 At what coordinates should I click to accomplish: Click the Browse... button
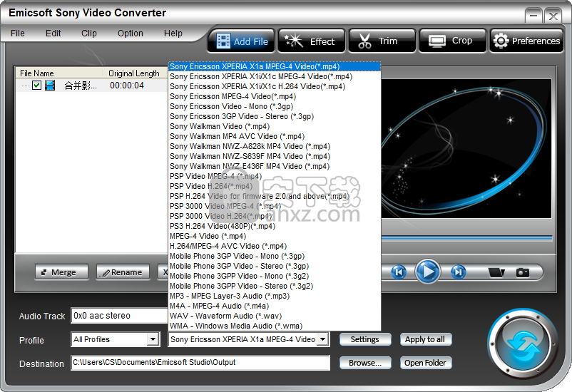click(x=365, y=363)
